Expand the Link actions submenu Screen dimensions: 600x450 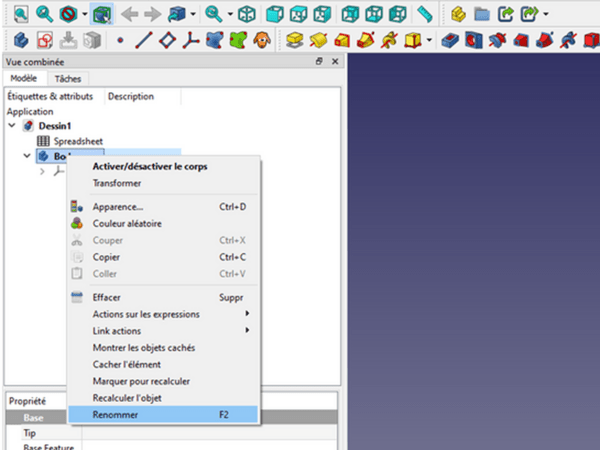click(x=117, y=331)
